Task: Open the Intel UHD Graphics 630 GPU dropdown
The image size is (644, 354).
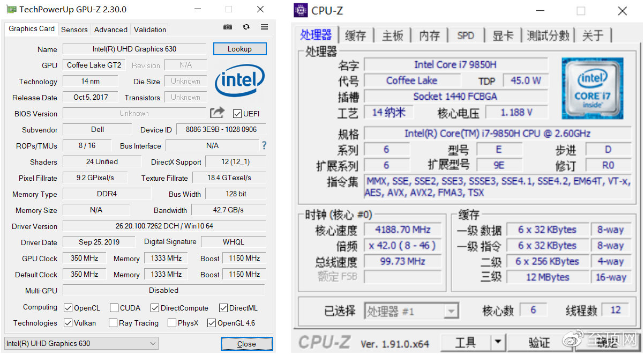Action: [x=81, y=343]
